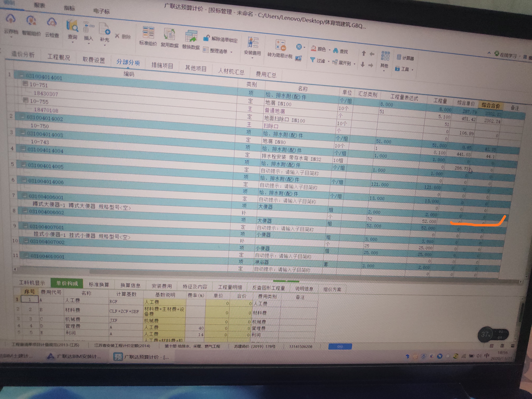Collapse row 031004007001 tree node

point(25,226)
